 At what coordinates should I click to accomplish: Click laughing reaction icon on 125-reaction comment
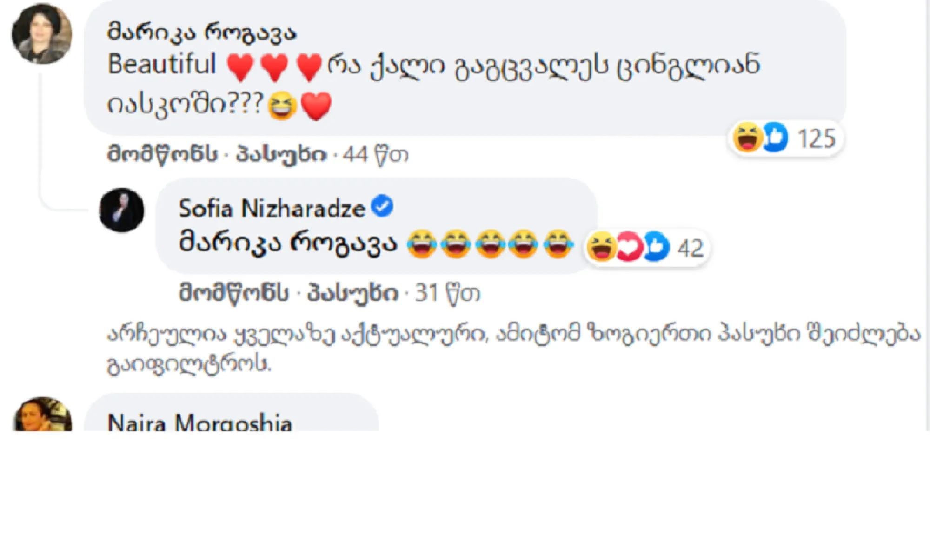(747, 138)
